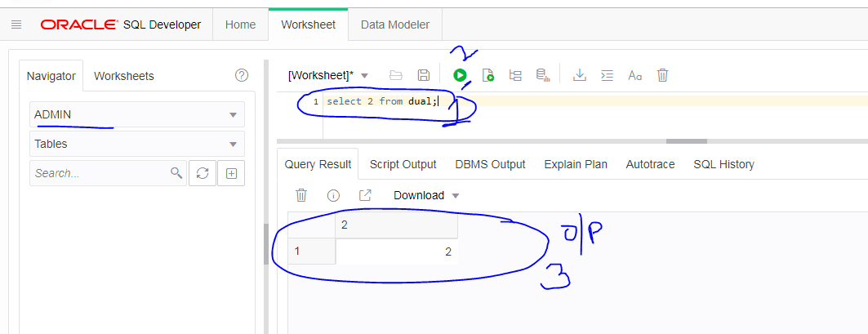The height and width of the screenshot is (334, 868).
Task: Open the help question mark icon
Action: click(x=242, y=75)
